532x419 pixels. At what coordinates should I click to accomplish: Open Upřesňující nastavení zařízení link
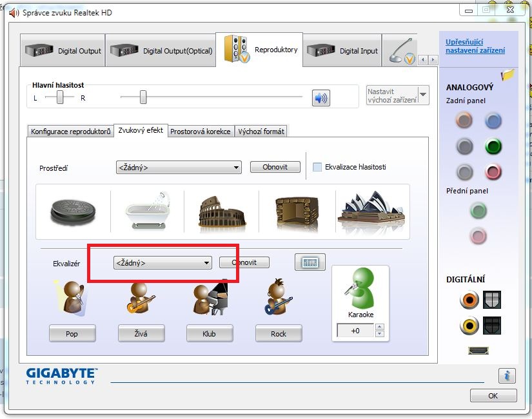pyautogui.click(x=475, y=46)
